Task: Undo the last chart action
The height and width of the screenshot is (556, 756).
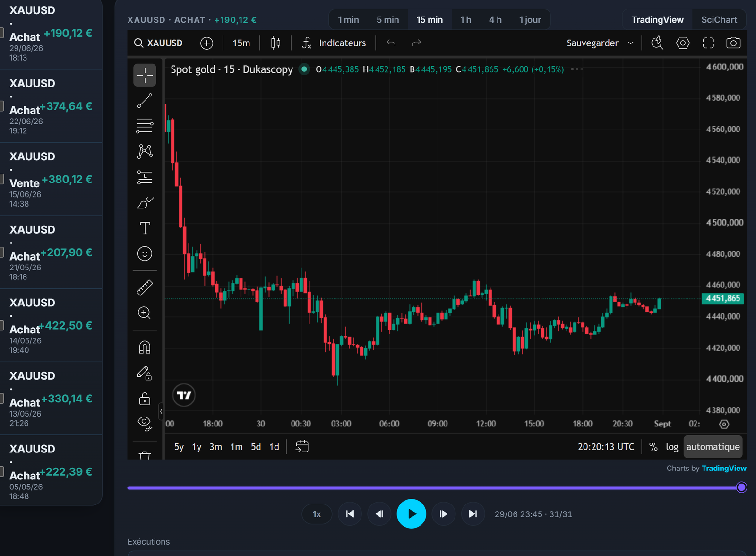Action: point(391,43)
